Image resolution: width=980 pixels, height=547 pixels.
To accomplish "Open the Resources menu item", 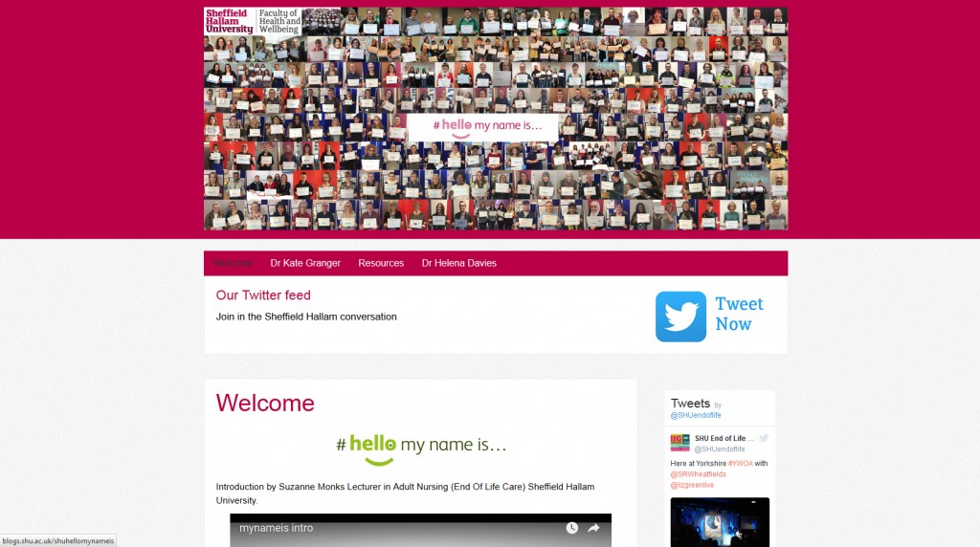I will click(381, 263).
